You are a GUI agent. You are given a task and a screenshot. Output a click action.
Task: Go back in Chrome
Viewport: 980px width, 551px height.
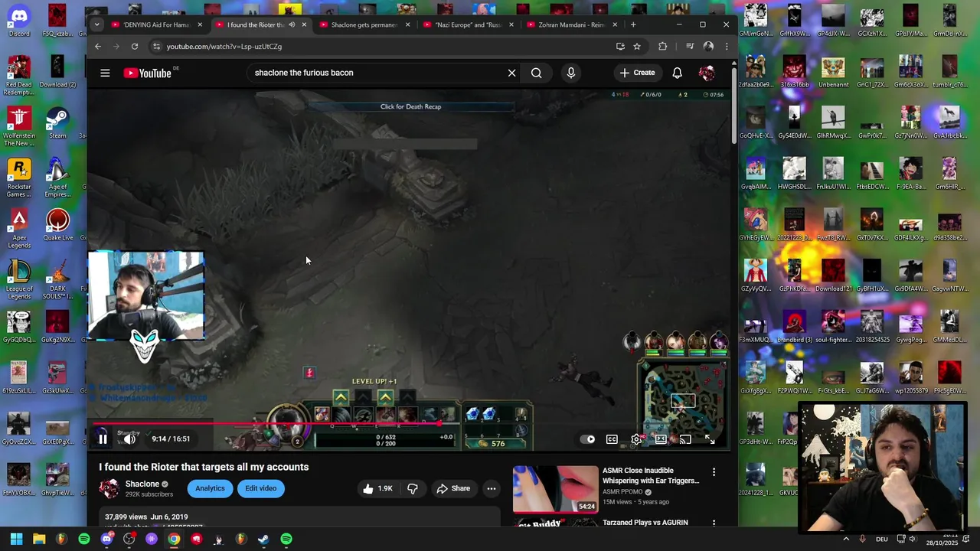point(98,47)
